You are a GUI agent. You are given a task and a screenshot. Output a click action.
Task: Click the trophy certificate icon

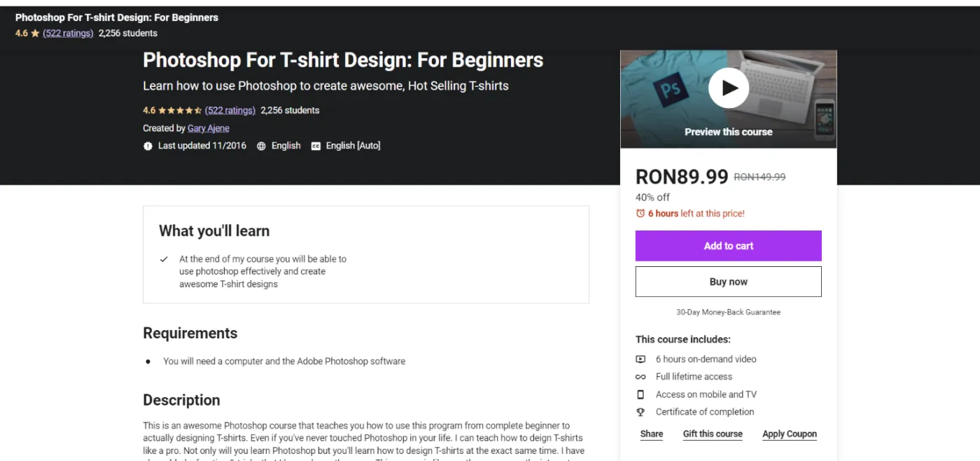click(x=640, y=412)
